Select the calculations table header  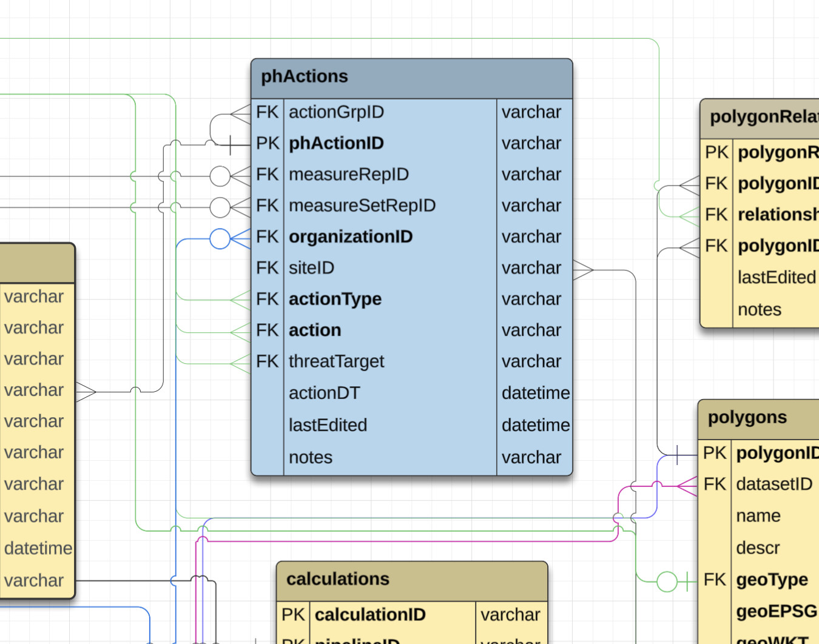[x=412, y=580]
